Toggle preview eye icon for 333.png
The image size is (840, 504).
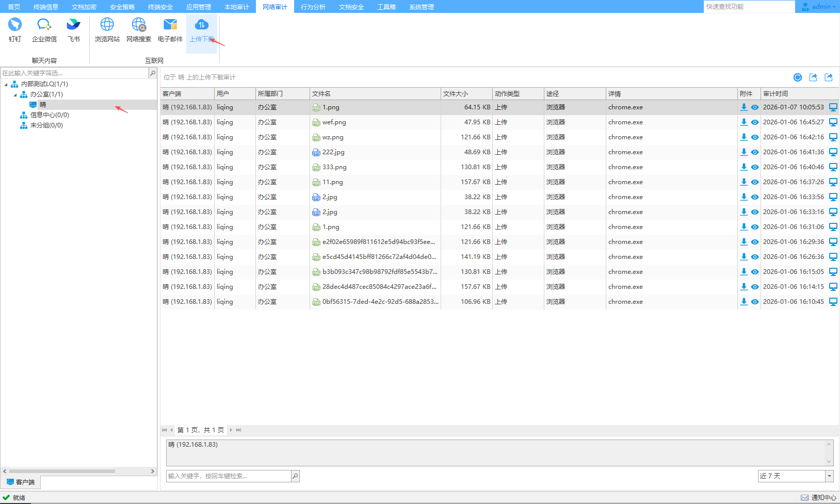tap(754, 167)
